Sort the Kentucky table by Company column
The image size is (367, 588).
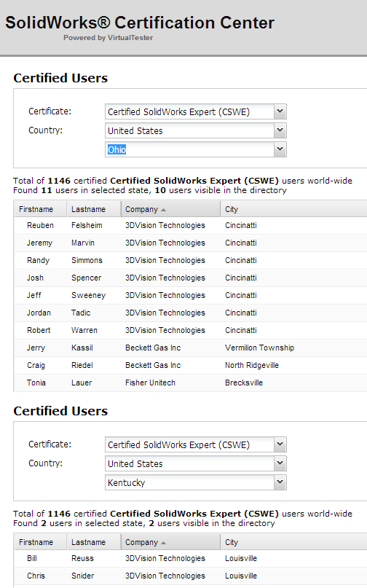tap(170, 542)
